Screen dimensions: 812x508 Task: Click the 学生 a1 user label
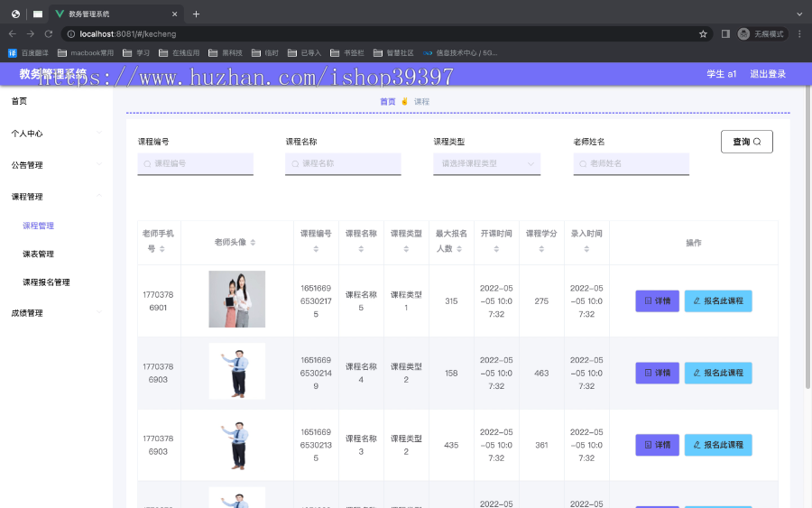pos(722,74)
